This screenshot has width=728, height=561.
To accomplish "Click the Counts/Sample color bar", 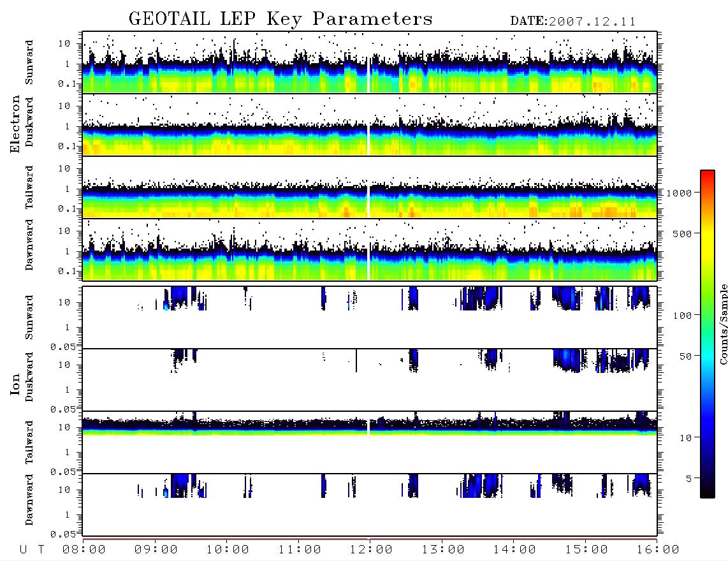I will 708,334.
